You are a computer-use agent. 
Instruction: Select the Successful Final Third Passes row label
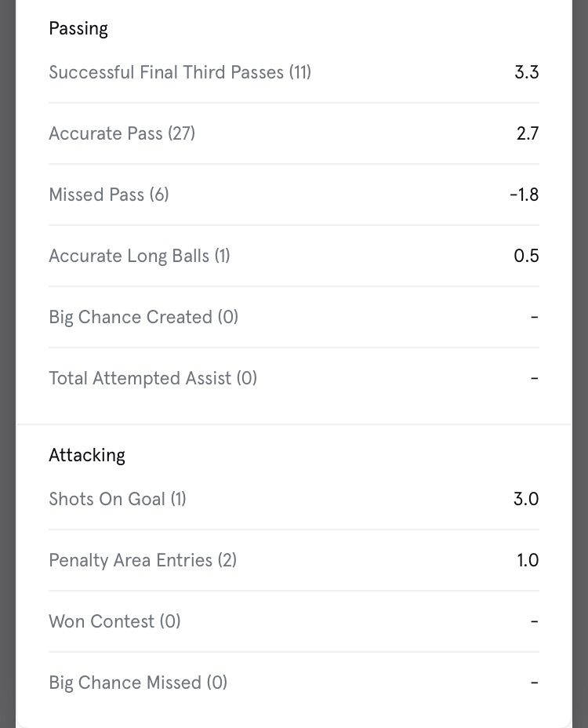[x=180, y=73]
